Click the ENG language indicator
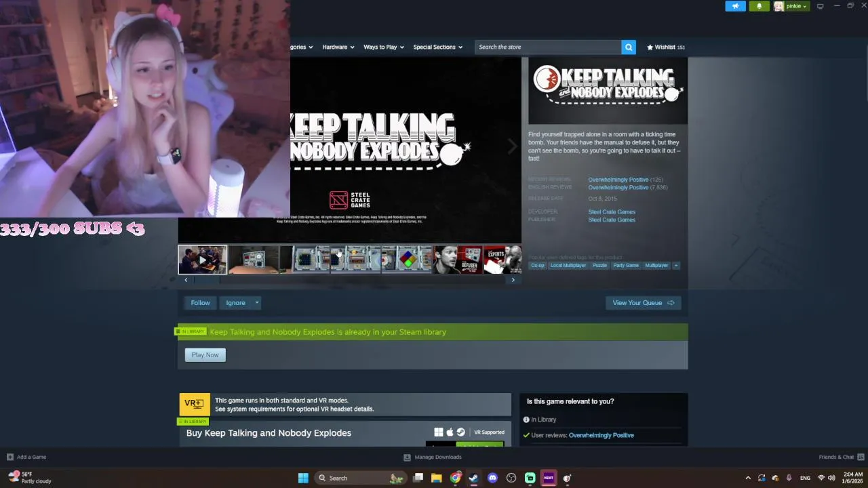Viewport: 868px width, 488px height. (x=805, y=478)
